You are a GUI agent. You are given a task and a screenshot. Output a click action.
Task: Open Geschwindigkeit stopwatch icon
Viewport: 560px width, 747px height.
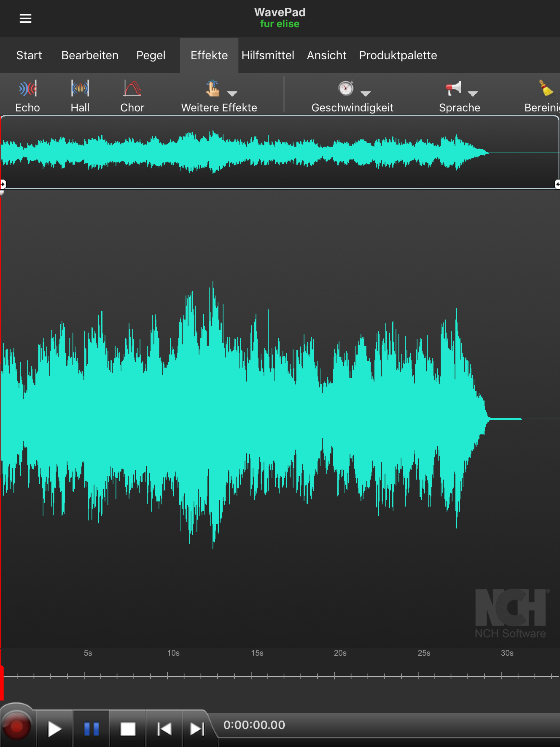pyautogui.click(x=346, y=88)
